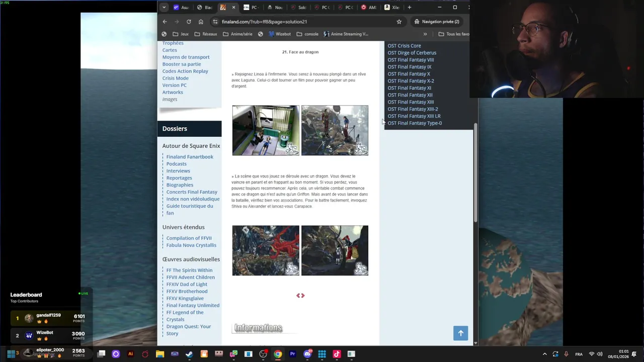Screen dimensions: 644x362
Task: Open the OST Final Fantasy VIII link
Action: 411,60
